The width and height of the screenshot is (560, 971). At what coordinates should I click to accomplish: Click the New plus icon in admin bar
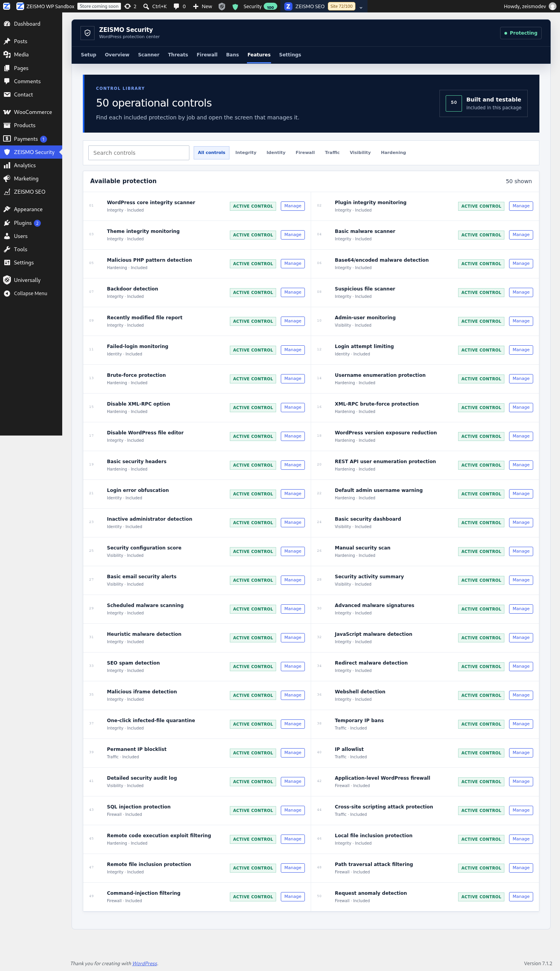coord(196,6)
